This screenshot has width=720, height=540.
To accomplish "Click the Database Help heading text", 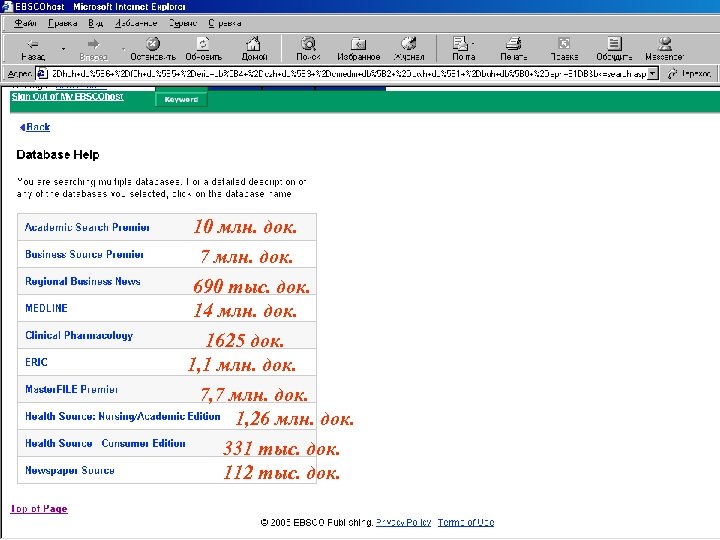I will click(x=58, y=155).
